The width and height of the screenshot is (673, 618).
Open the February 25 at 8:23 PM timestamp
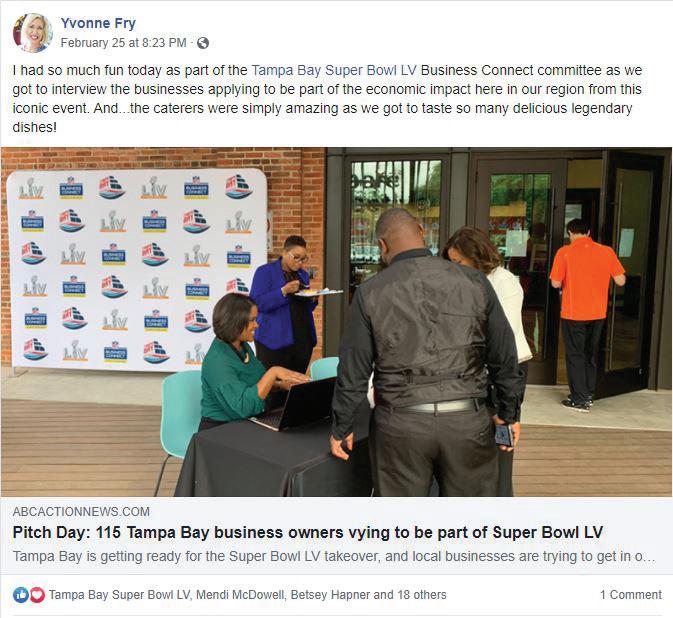click(124, 43)
